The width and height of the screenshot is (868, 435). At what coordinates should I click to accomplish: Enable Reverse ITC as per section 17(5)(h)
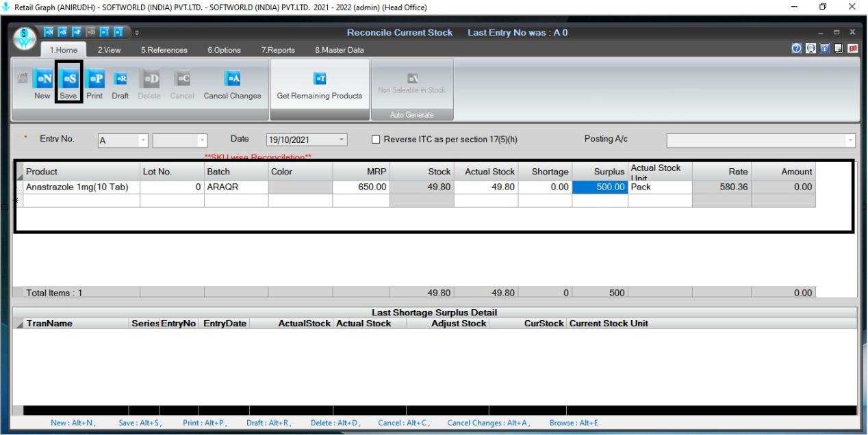(376, 140)
